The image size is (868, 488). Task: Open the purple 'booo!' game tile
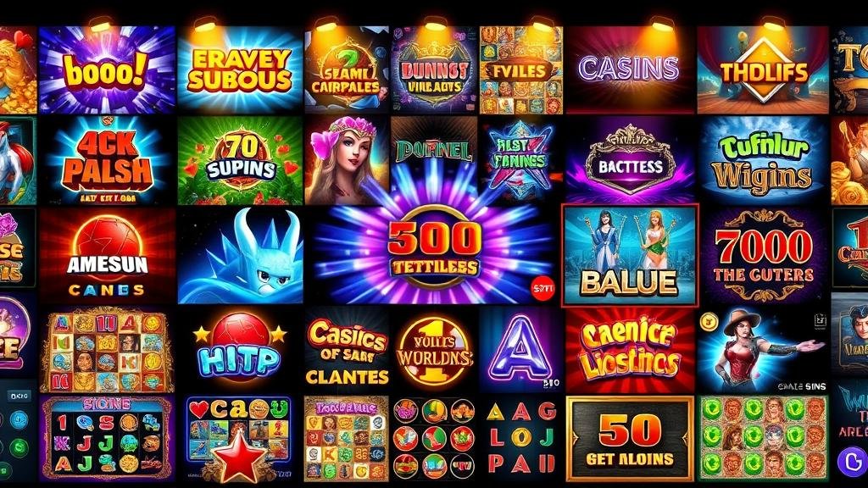[x=107, y=69]
